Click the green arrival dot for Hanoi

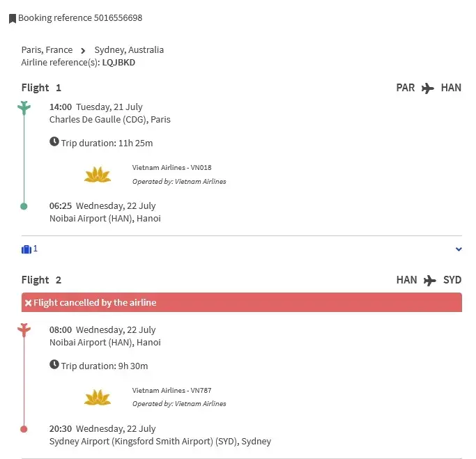24,206
